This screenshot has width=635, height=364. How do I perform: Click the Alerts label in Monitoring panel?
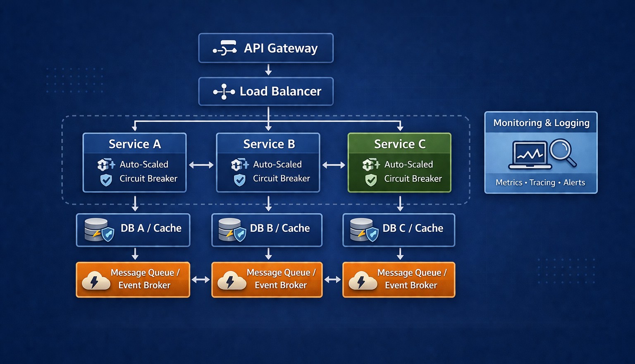click(x=574, y=182)
